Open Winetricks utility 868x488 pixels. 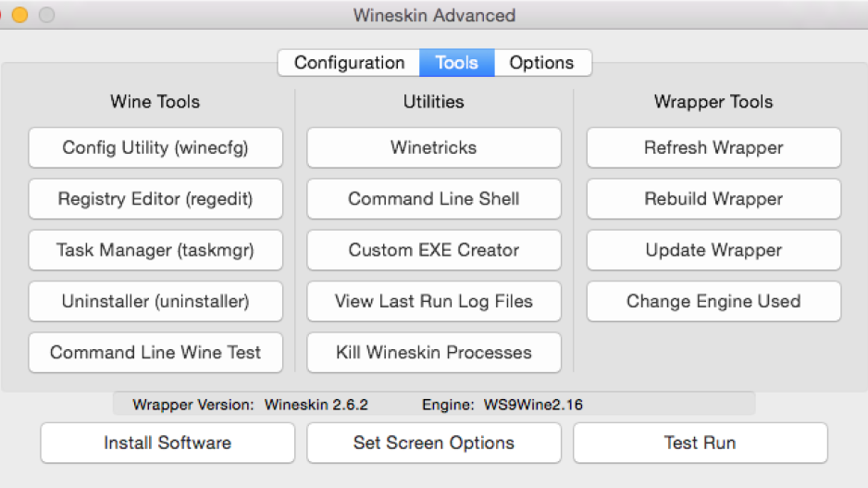coord(434,148)
